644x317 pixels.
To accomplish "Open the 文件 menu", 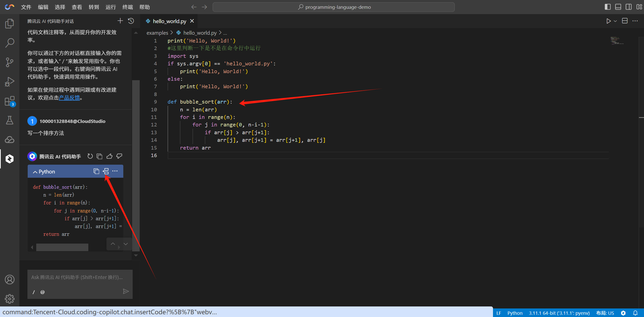I will tap(26, 7).
